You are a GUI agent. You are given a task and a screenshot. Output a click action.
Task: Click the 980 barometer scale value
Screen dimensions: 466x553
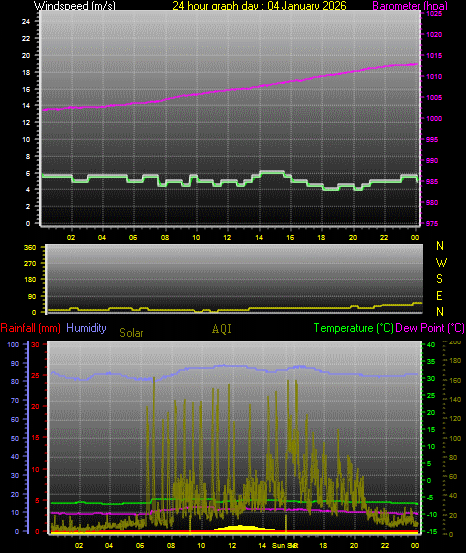(432, 202)
